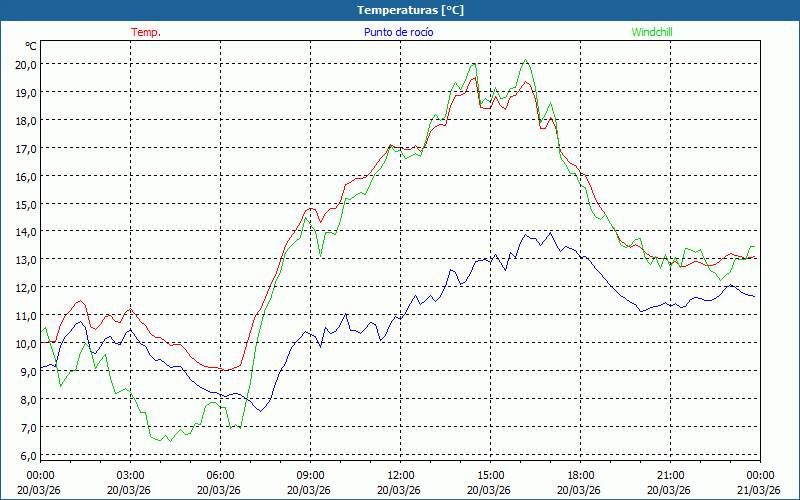Select the 06:00 time label on x-axis
Screen dimensions: 800x500
click(220, 475)
